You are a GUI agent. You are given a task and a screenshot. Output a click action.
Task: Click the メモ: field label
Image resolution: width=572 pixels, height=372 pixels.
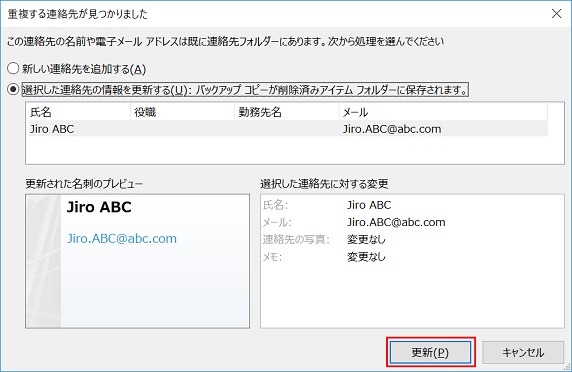(x=272, y=257)
